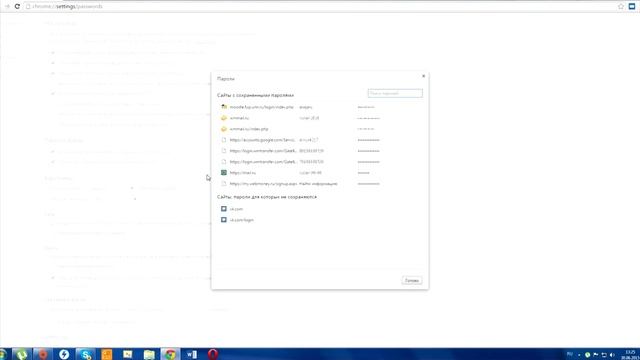640x360 pixels.
Task: Open Opera browser from the taskbar
Action: [213, 354]
